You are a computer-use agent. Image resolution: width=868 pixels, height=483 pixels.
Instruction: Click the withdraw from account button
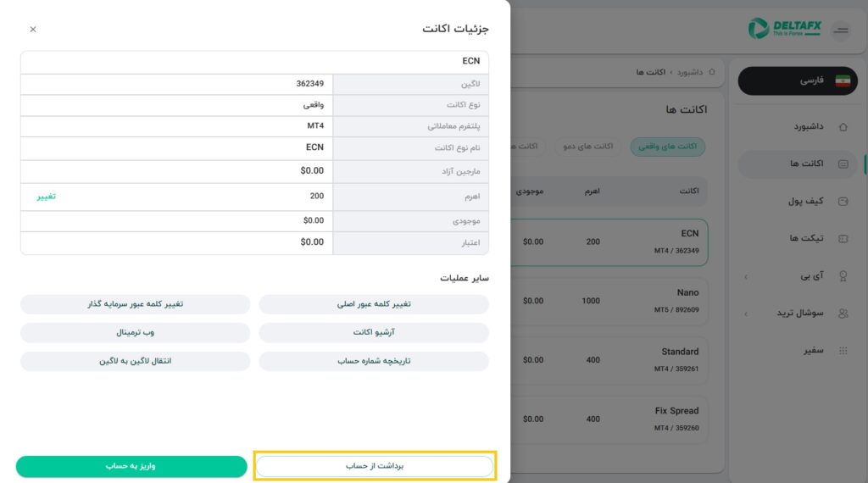tap(374, 466)
